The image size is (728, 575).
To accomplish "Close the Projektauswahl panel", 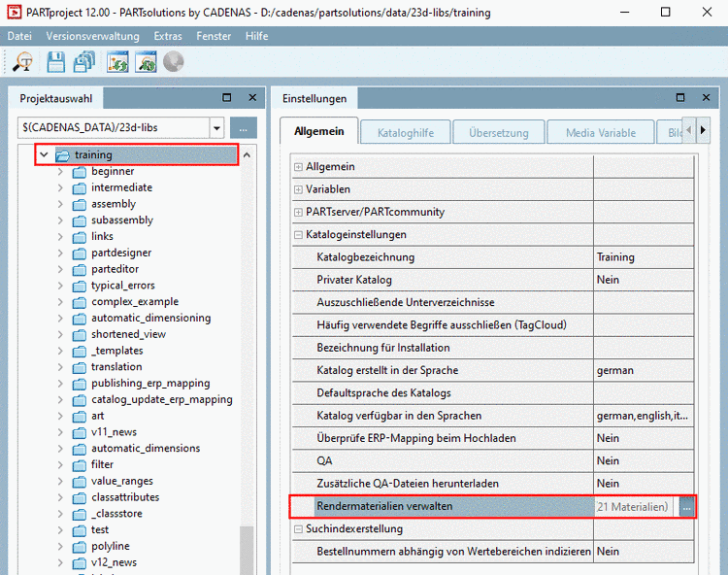I will [x=251, y=98].
